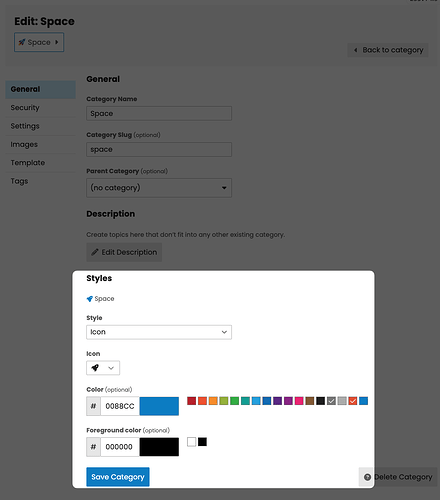Viewport: 440px width, 500px height.
Task: Switch to the Template tab
Action: 40,163
